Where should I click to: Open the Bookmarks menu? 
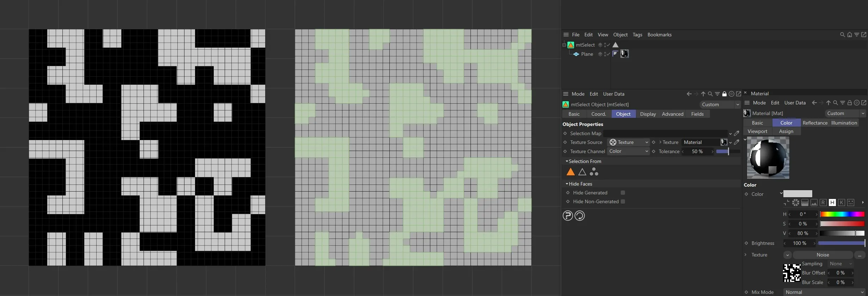point(659,35)
